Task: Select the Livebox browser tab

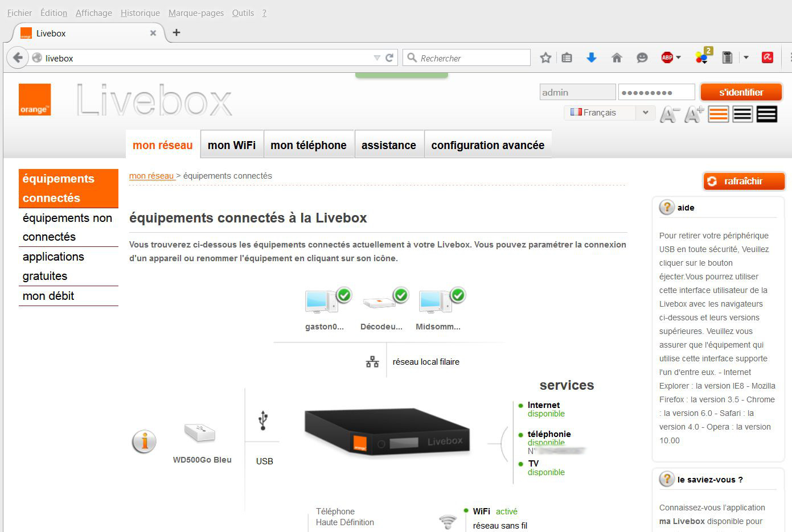Action: point(88,33)
